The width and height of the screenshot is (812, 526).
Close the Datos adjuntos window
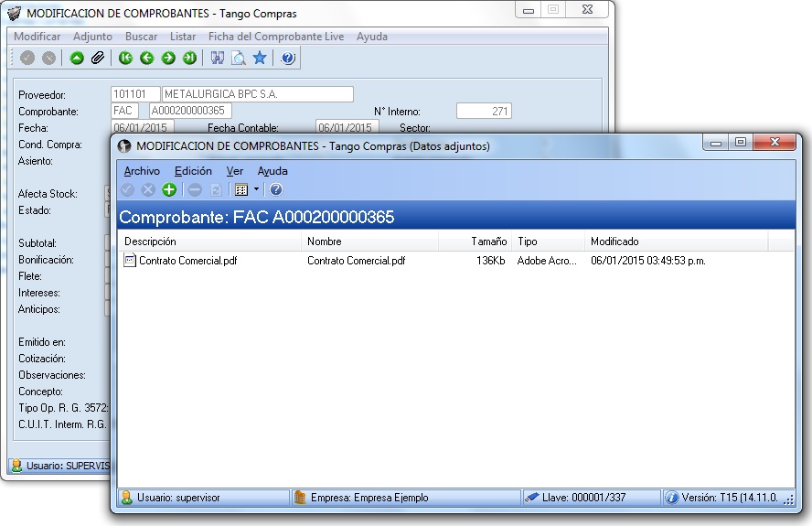coord(775,143)
